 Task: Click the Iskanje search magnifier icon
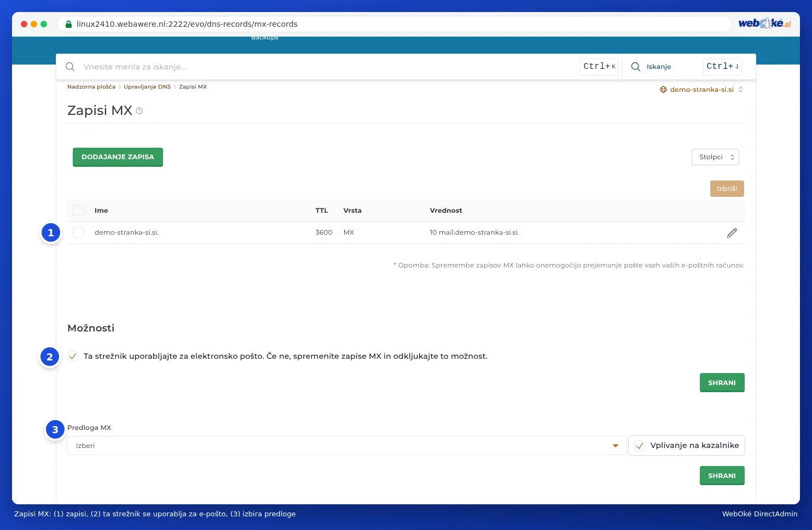tap(636, 67)
